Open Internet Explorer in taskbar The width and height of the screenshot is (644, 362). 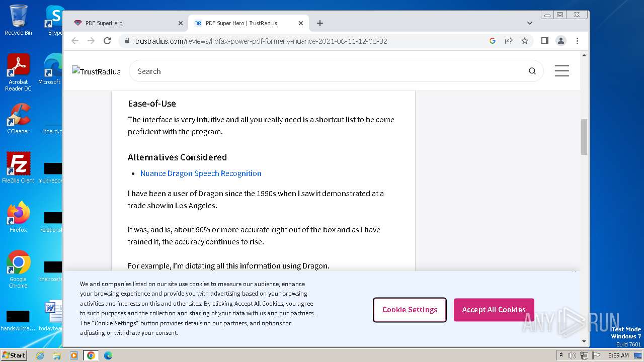click(40, 355)
